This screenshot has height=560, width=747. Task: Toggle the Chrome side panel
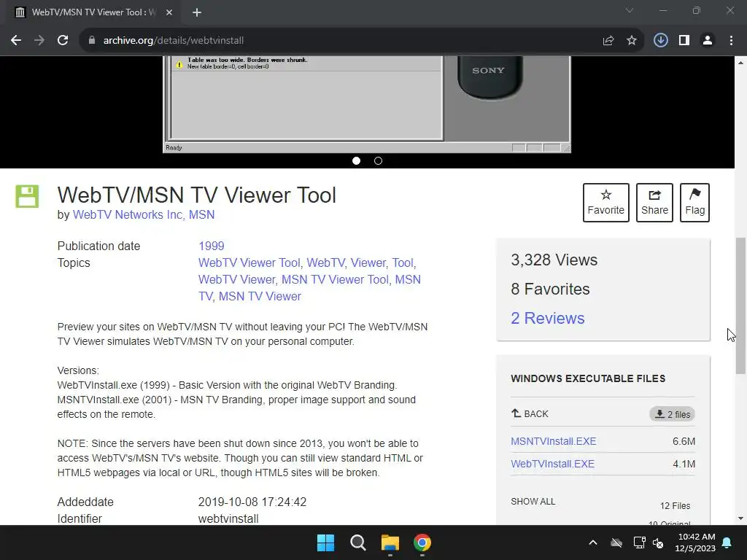[x=684, y=41]
